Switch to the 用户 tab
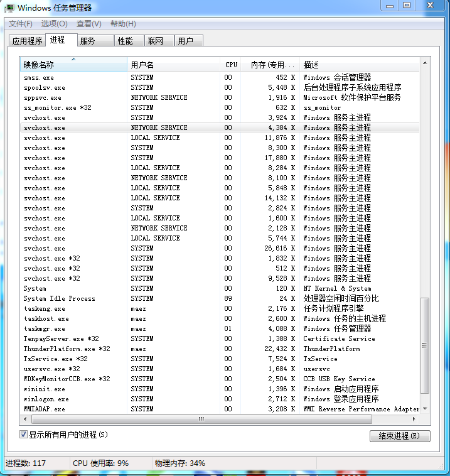Screen dimensions: 450x476 click(x=189, y=41)
